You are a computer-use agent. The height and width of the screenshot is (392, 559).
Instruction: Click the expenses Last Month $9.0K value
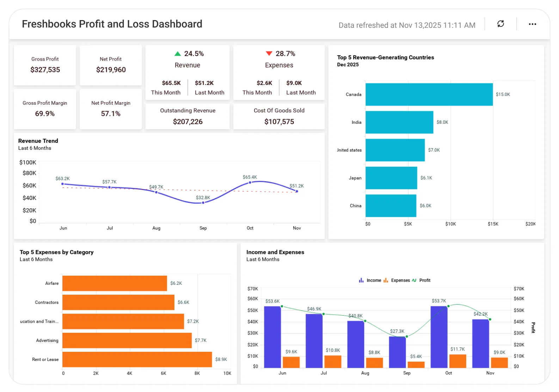tap(294, 83)
